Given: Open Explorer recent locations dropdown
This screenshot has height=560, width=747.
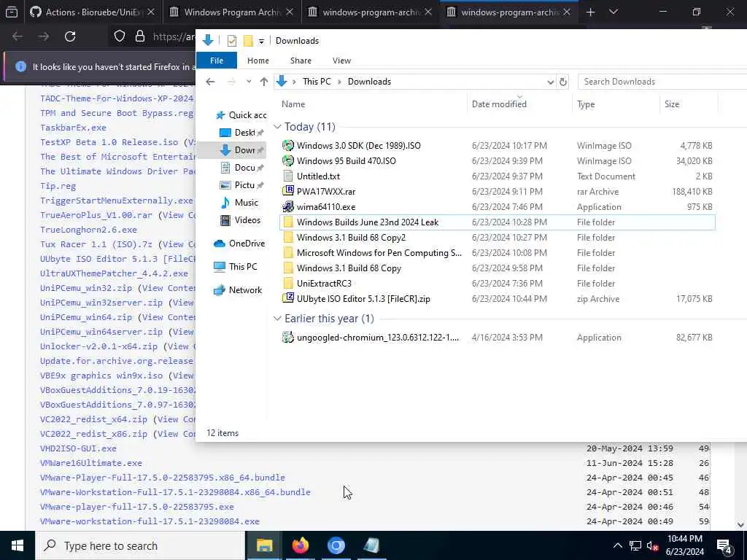Looking at the screenshot, I should pyautogui.click(x=249, y=82).
